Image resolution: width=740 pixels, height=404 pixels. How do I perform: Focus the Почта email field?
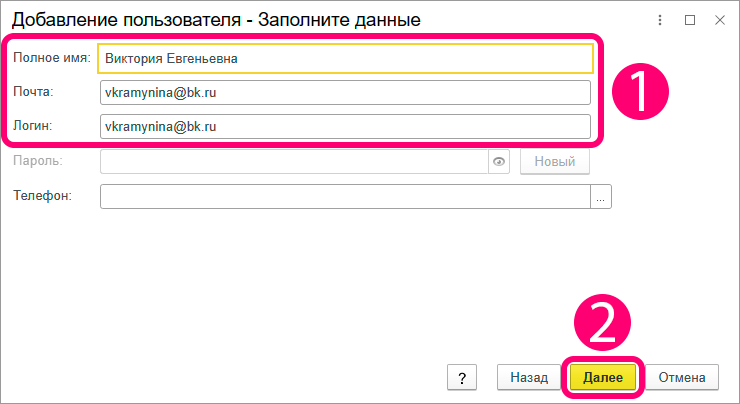coord(345,93)
